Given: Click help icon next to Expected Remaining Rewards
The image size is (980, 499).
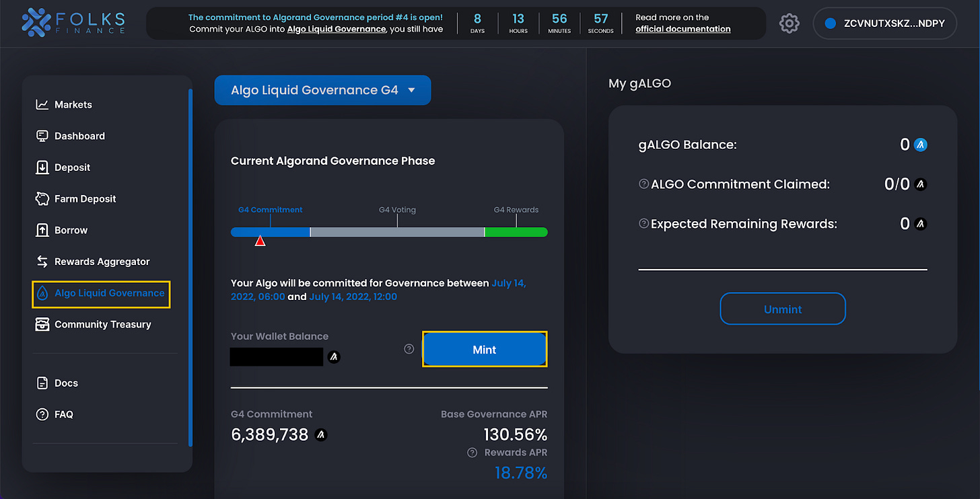Looking at the screenshot, I should pyautogui.click(x=643, y=223).
